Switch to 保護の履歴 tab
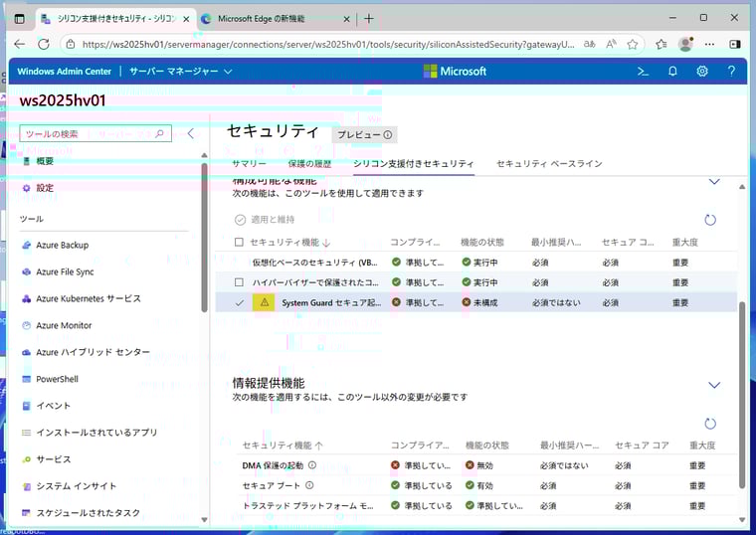The image size is (756, 535). tap(309, 164)
